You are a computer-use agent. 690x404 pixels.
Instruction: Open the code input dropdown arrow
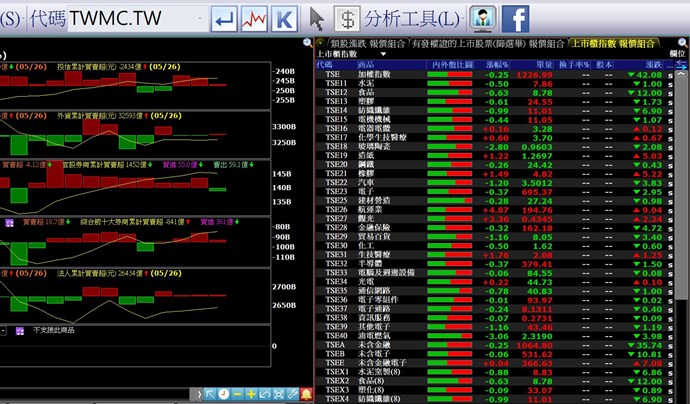point(201,19)
